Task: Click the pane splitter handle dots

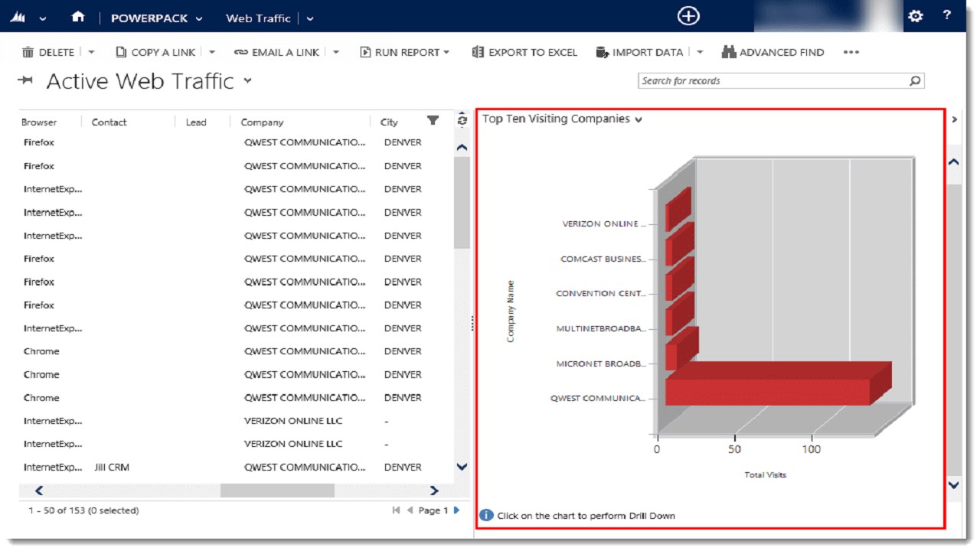Action: 472,324
